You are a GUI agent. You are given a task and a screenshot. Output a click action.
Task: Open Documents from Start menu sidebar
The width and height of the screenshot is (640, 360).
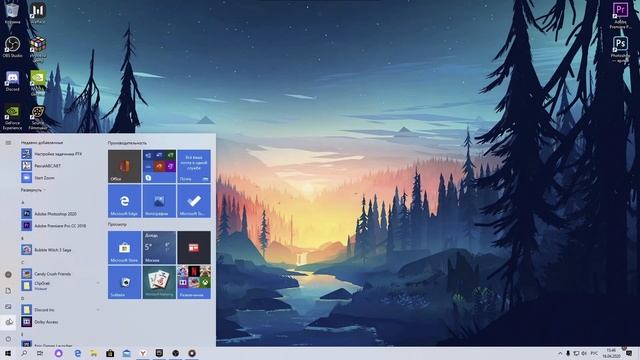click(x=8, y=291)
